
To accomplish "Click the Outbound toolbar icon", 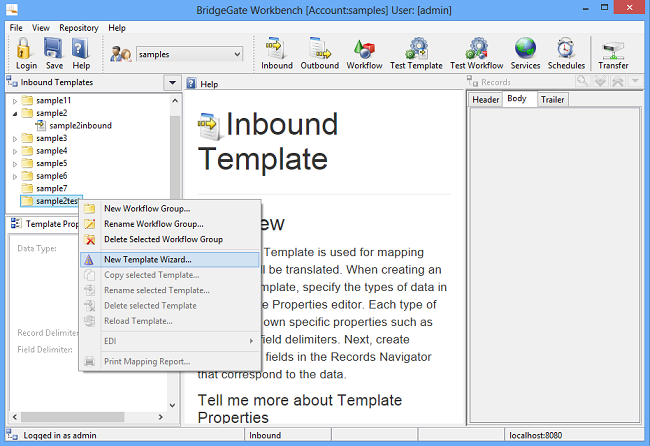I will click(319, 48).
